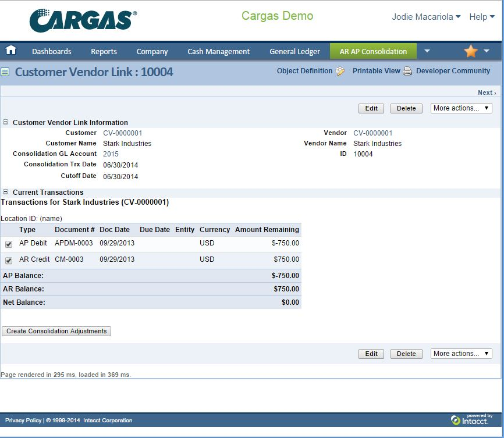The height and width of the screenshot is (438, 504).
Task: Collapse Customer Vendor Link Information section
Action: (6, 123)
